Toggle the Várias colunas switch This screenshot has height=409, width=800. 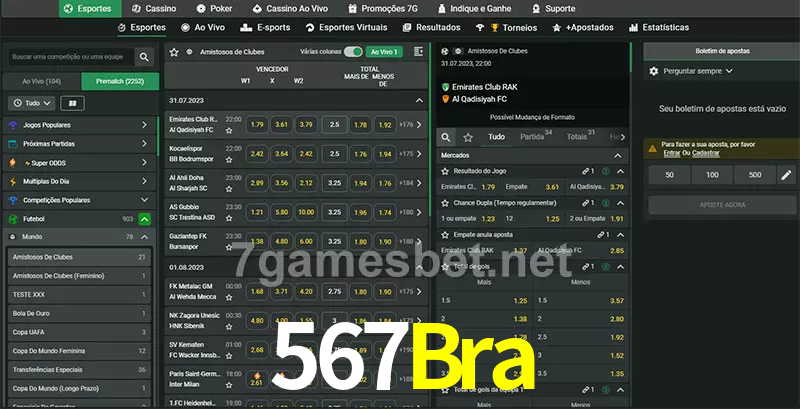pyautogui.click(x=352, y=50)
